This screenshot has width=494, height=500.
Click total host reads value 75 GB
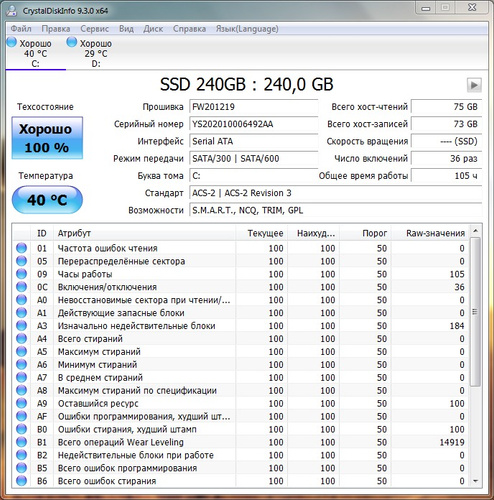point(447,107)
